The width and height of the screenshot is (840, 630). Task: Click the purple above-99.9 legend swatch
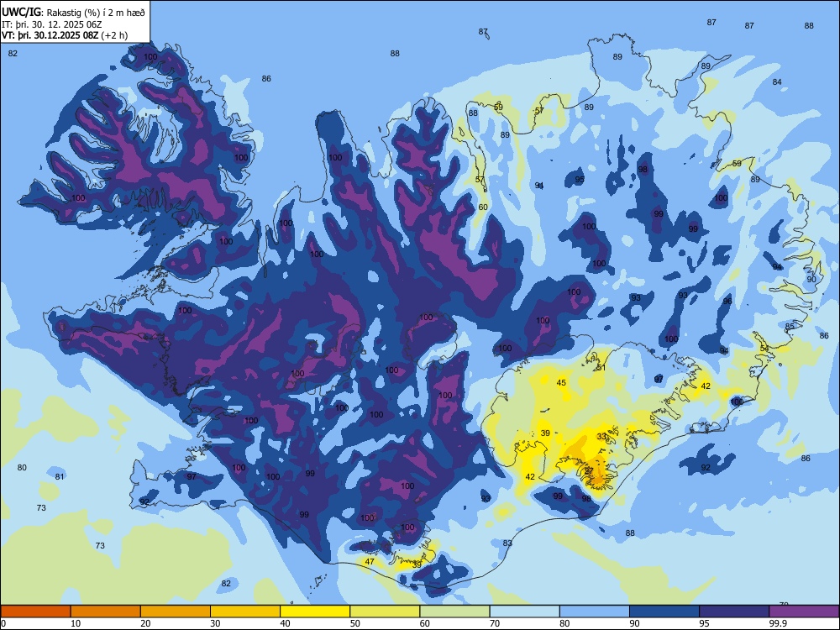click(804, 612)
